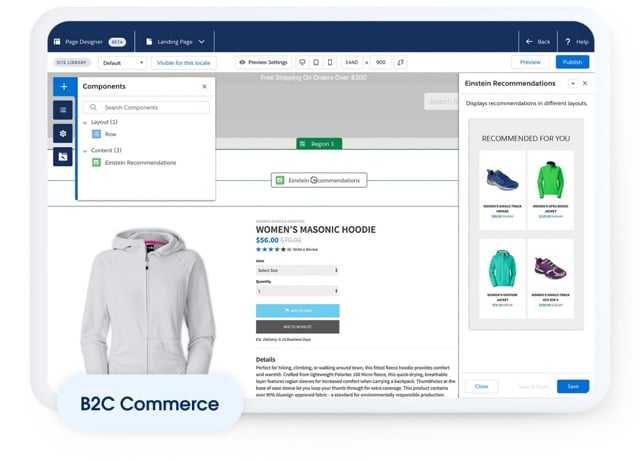The image size is (640, 461).
Task: Click the Search Components field
Action: (146, 107)
